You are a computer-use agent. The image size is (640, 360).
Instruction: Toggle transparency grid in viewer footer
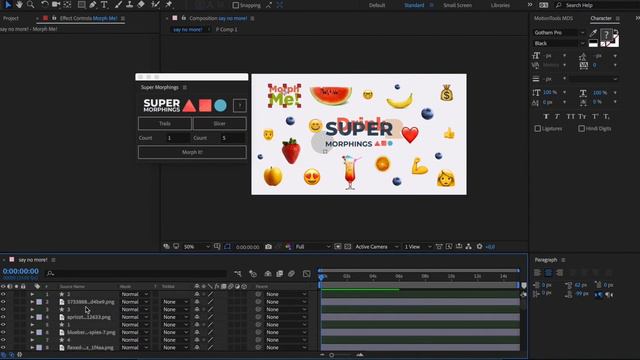coord(348,247)
